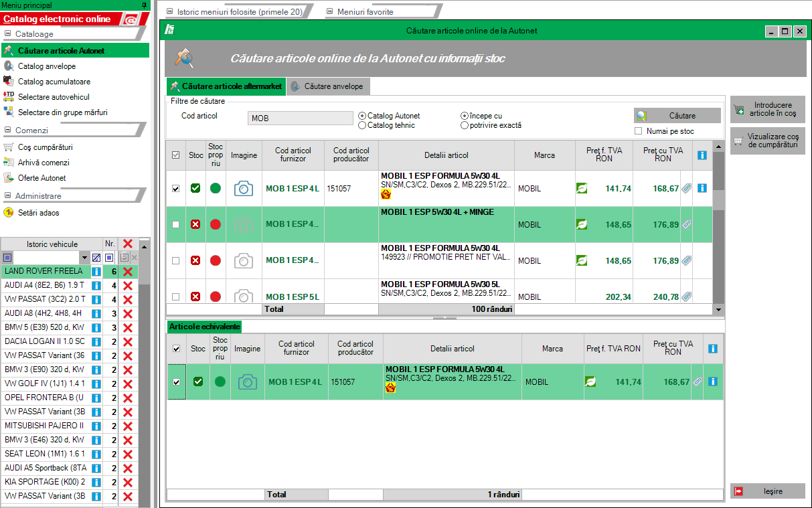Click price tag icon in the '+ MINGE' row
This screenshot has height=508, width=812.
(x=686, y=225)
